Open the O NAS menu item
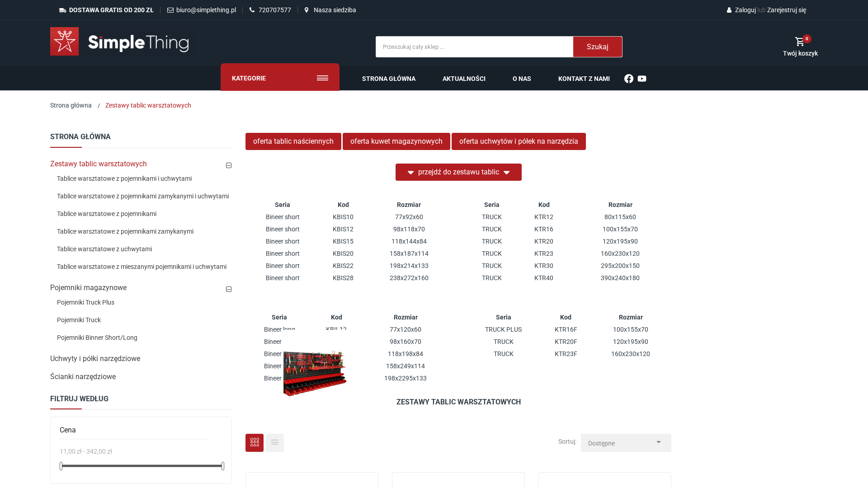 pos(522,79)
